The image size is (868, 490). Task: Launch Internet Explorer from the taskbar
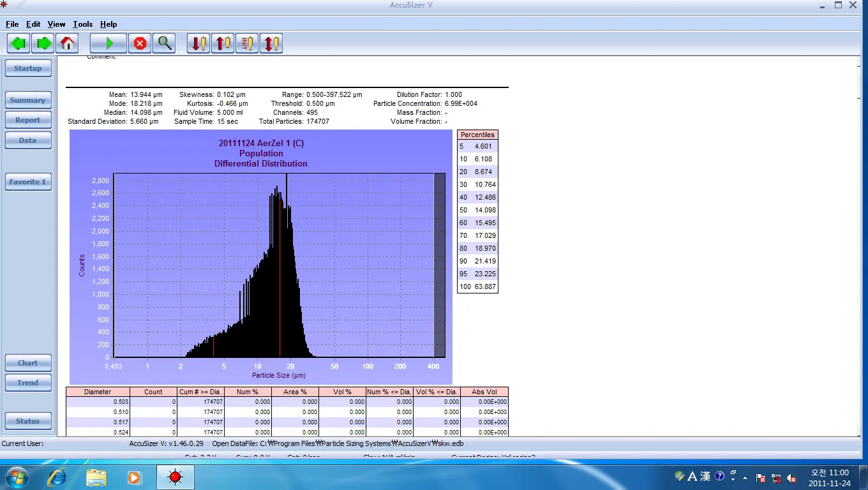click(x=57, y=477)
